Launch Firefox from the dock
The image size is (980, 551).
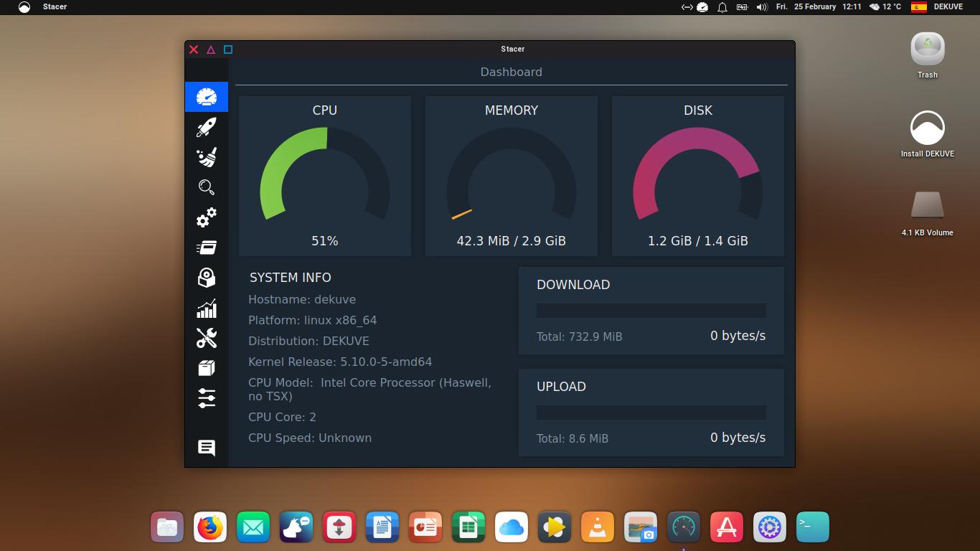[x=210, y=528]
